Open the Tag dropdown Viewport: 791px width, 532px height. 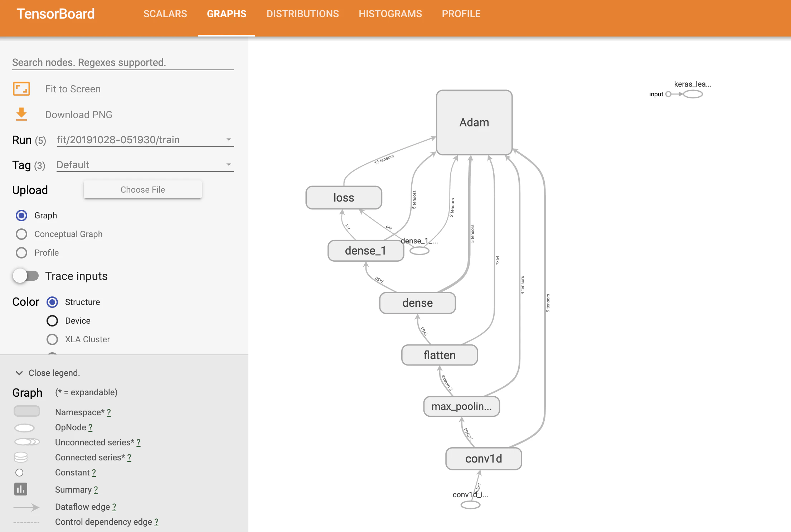[x=145, y=165]
